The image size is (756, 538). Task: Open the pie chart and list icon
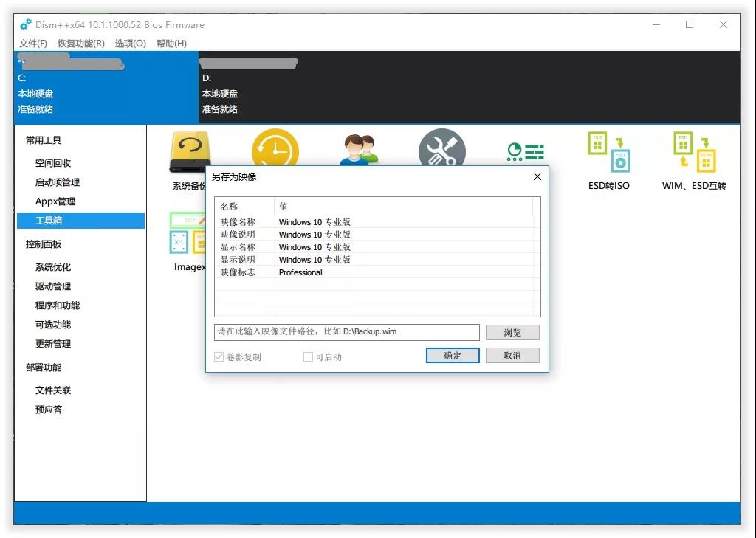526,152
